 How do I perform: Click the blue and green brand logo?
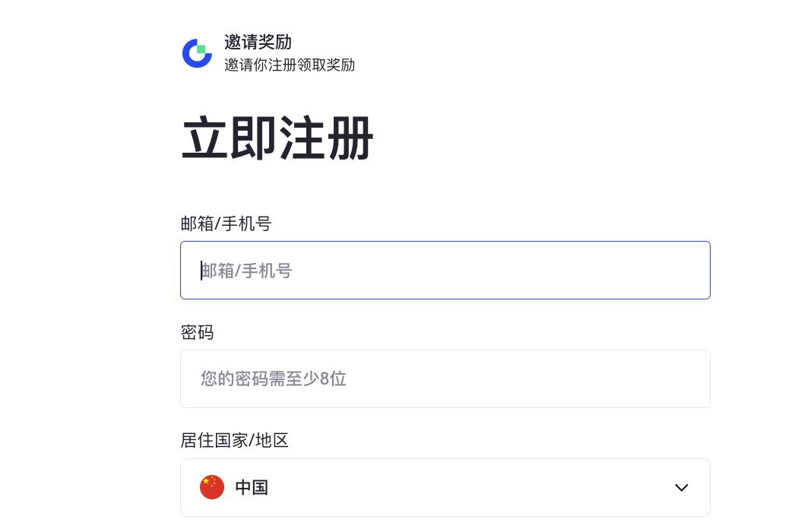pos(197,53)
